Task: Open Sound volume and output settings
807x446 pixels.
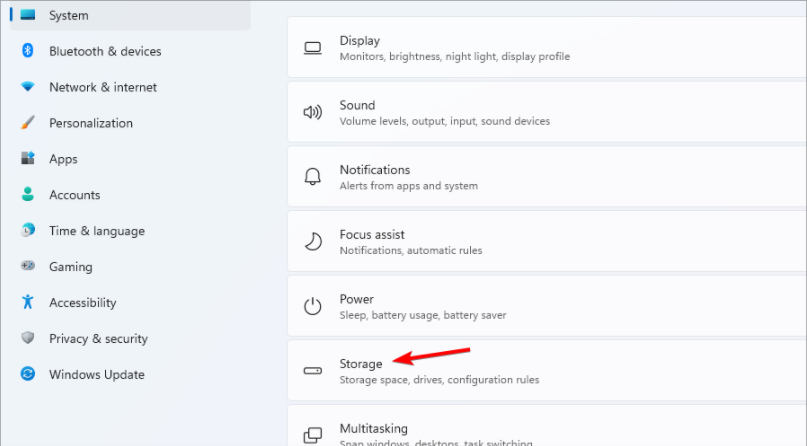Action: pos(540,112)
